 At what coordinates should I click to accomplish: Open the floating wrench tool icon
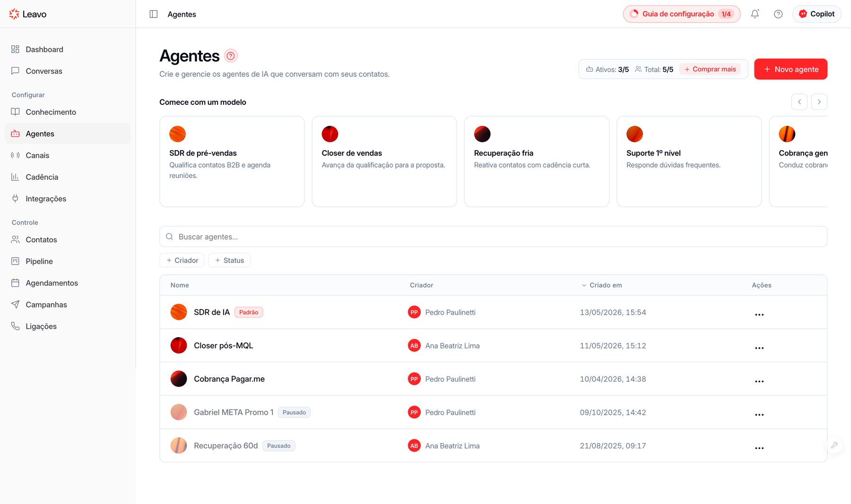[834, 445]
